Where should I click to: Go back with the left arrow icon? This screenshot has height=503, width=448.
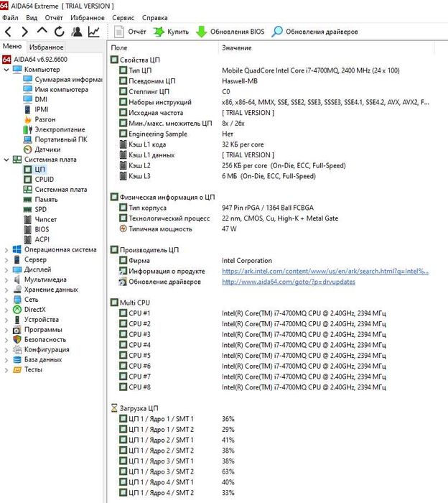tap(9, 32)
